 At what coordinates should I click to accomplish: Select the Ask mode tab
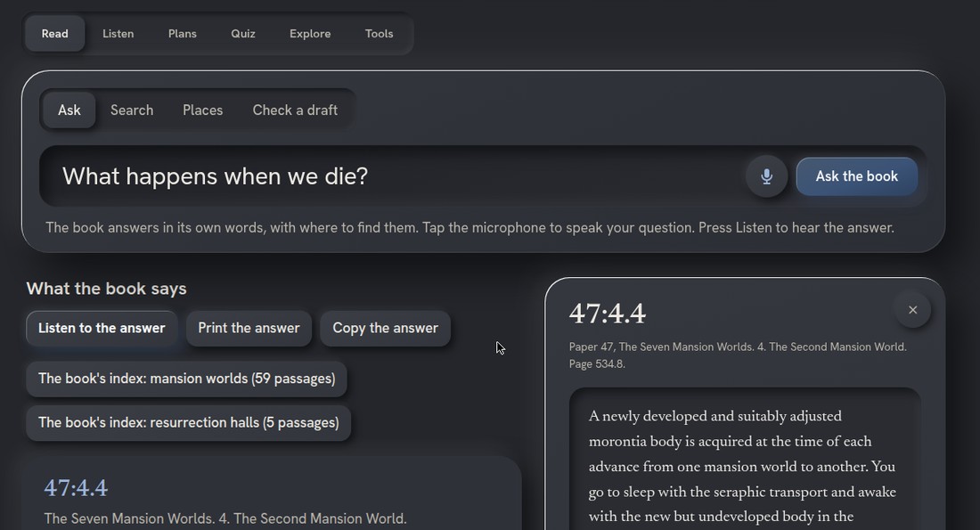tap(69, 110)
